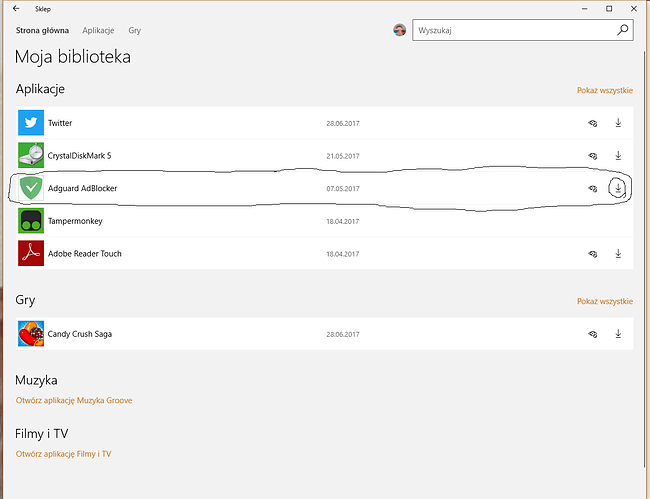The image size is (650, 499).
Task: Click the CrystalDiskMark date 21.05.2017
Action: click(x=342, y=156)
